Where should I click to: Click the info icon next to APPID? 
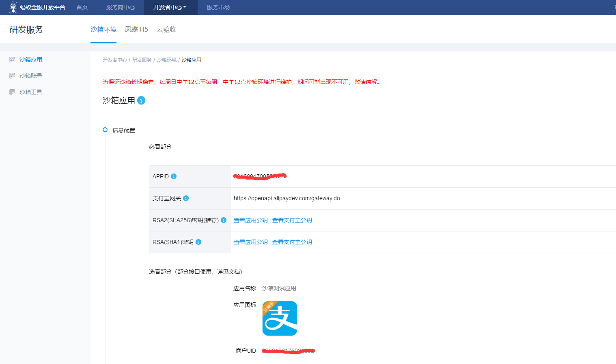[174, 176]
